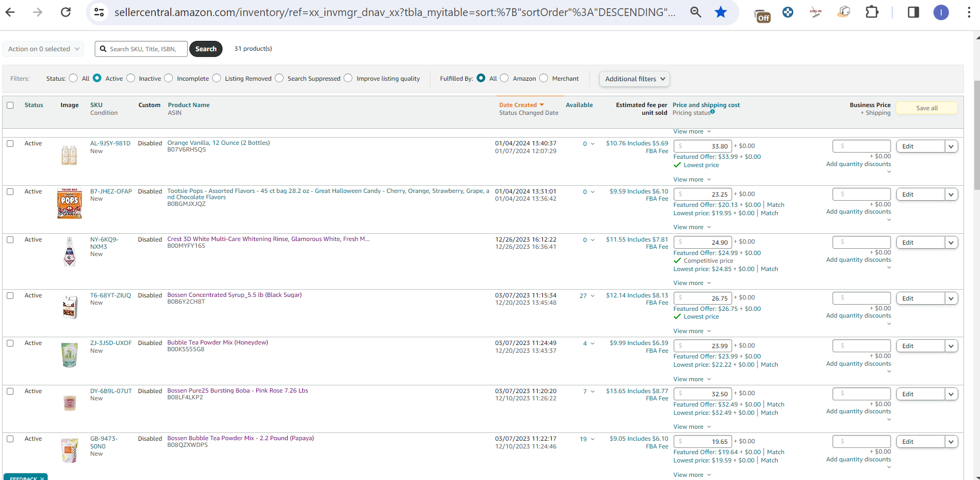Open the Tootsie Pops product thumbnail
This screenshot has height=480, width=980.
tap(69, 203)
